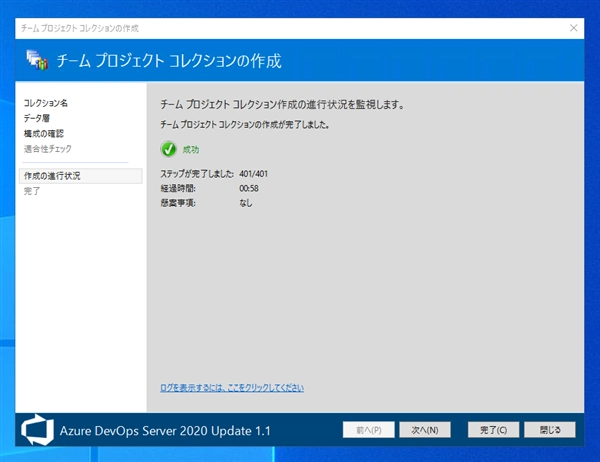Viewport: 600px width, 462px height.
Task: Click the 成功 status text
Action: [x=191, y=150]
